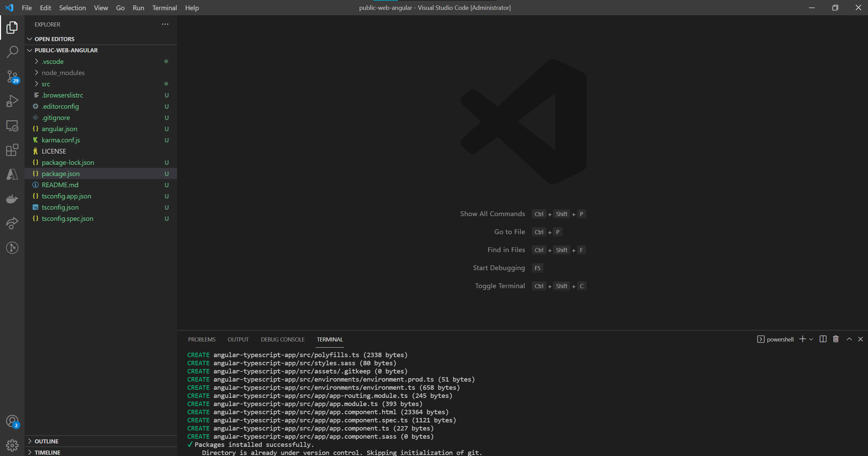Open the Explorer view in activity bar

click(12, 28)
